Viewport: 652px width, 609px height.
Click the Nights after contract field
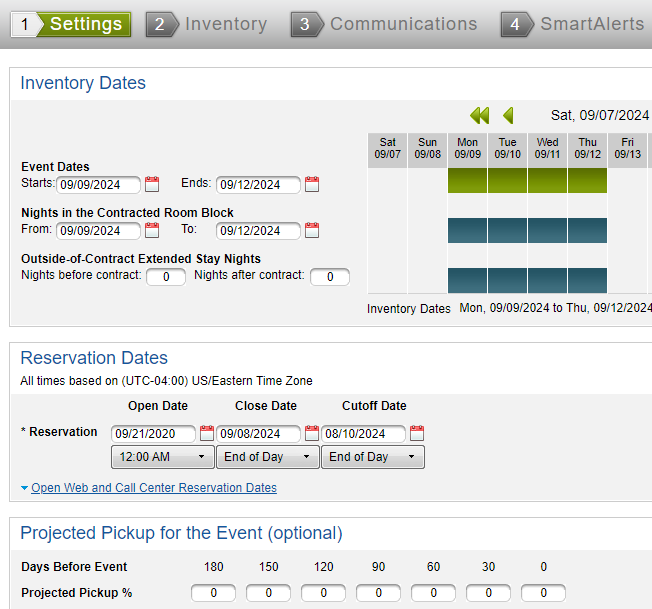(329, 276)
